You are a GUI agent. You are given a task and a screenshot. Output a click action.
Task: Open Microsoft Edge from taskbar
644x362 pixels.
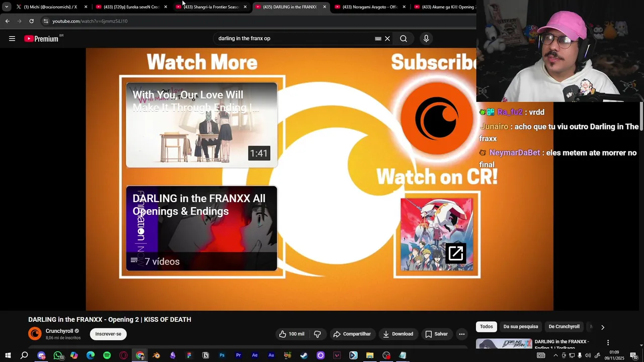91,355
